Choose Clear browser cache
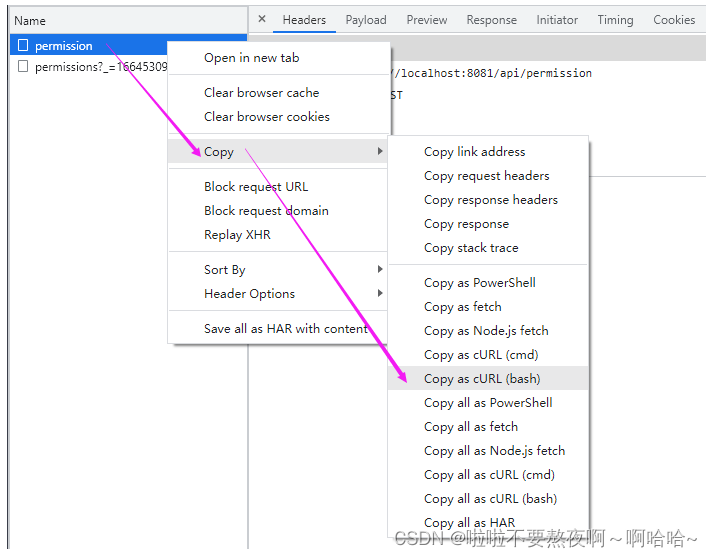 [x=277, y=93]
